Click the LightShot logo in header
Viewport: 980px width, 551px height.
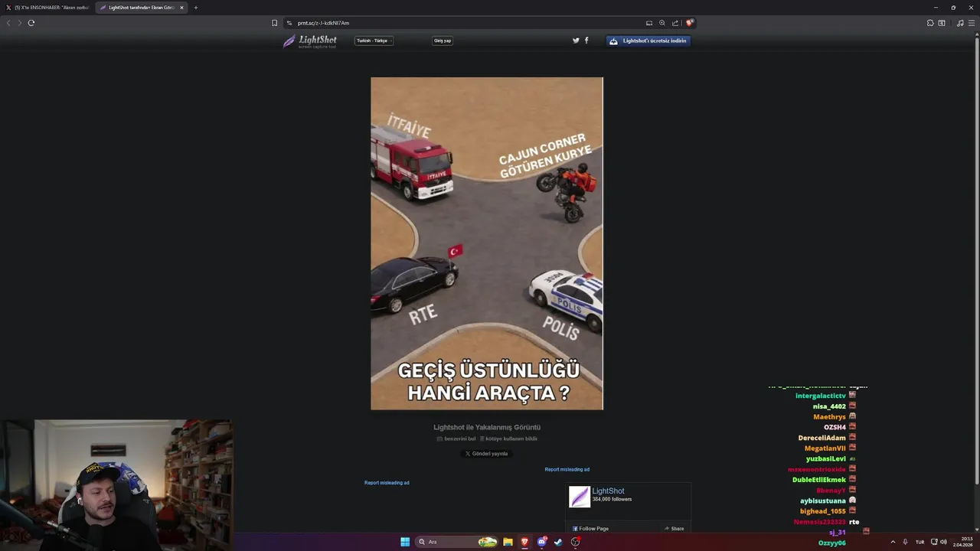pos(310,41)
